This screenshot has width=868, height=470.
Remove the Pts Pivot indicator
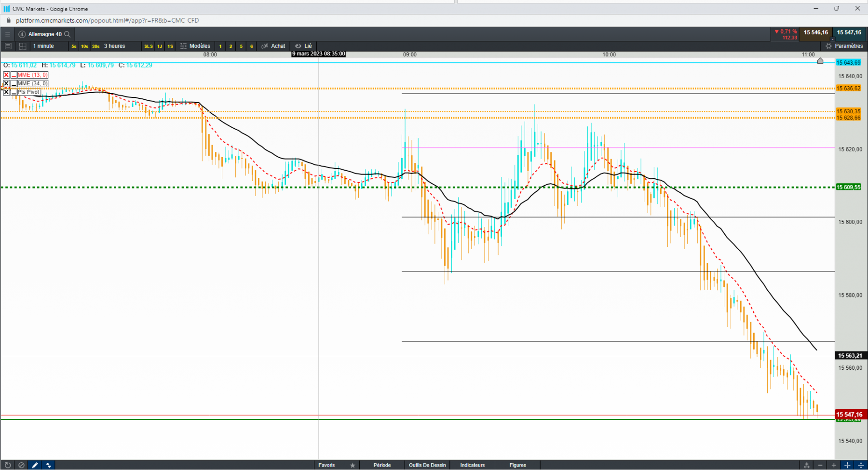click(x=6, y=92)
